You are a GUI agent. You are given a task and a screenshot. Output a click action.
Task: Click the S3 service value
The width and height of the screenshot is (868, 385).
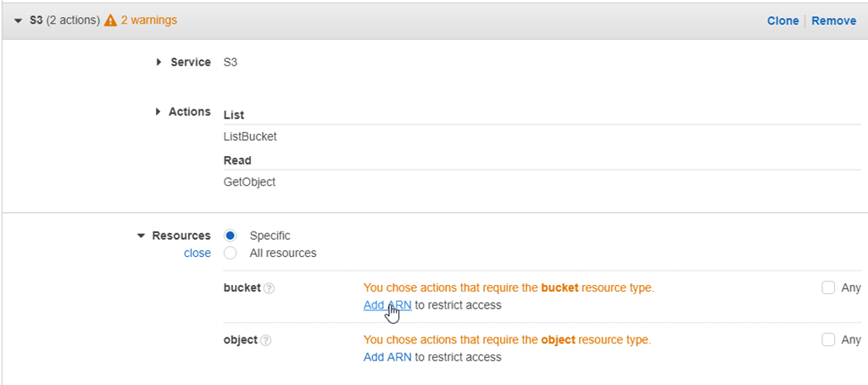(231, 62)
